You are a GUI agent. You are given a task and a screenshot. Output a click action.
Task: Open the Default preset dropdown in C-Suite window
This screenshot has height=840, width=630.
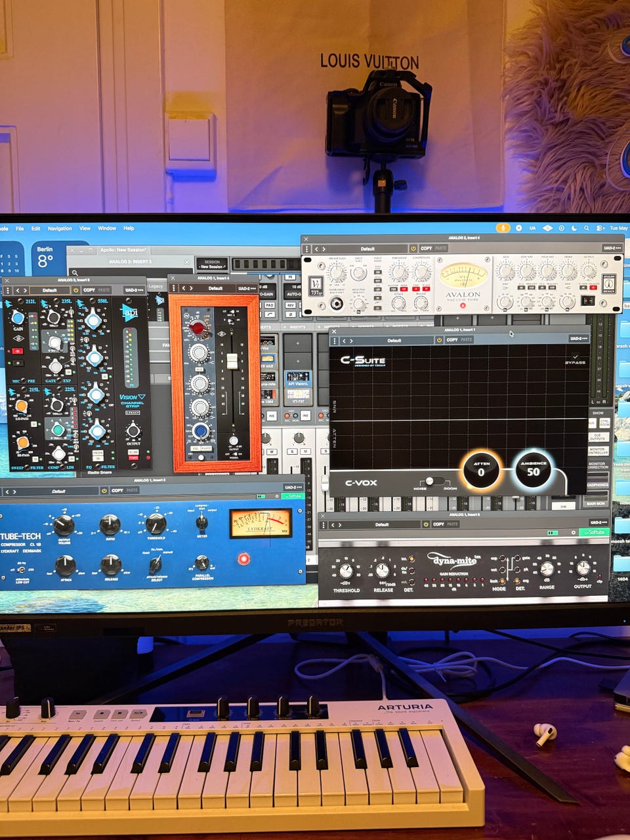(394, 341)
